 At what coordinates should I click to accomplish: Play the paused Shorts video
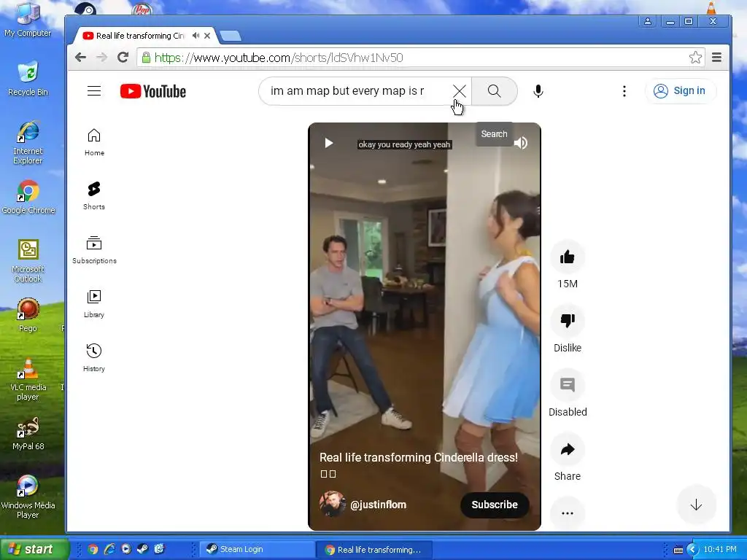tap(329, 143)
